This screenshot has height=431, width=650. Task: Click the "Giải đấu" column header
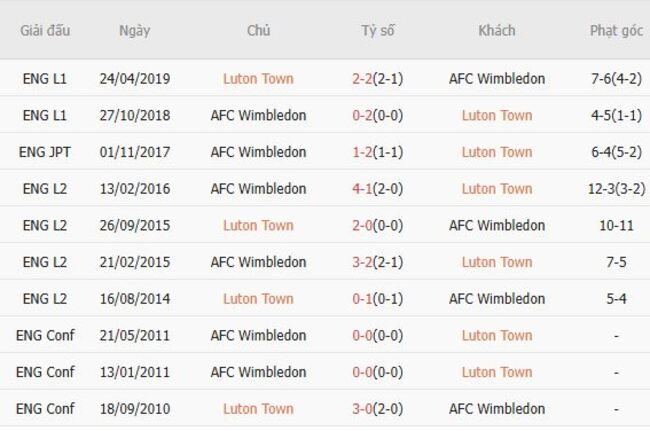pyautogui.click(x=45, y=30)
